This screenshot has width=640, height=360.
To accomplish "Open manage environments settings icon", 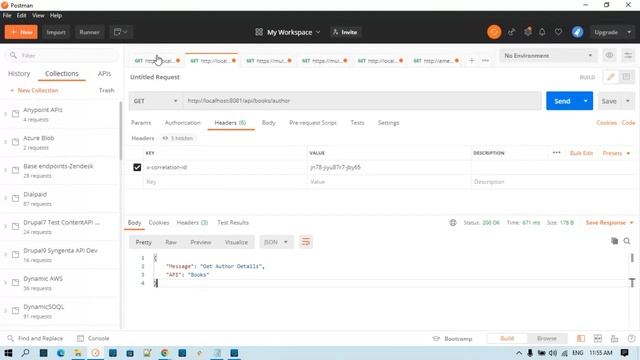I will click(628, 55).
